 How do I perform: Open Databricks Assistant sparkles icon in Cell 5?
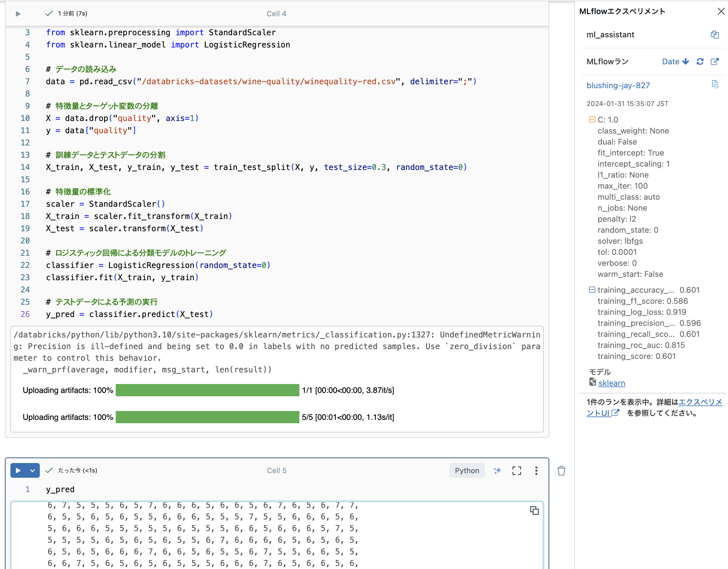497,471
